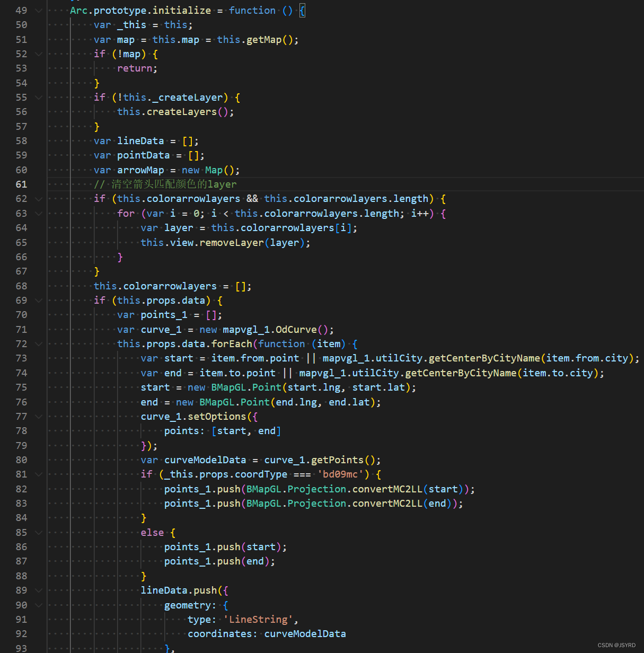
Task: Click 'points_1' declaration on line 70
Action: coord(164,315)
